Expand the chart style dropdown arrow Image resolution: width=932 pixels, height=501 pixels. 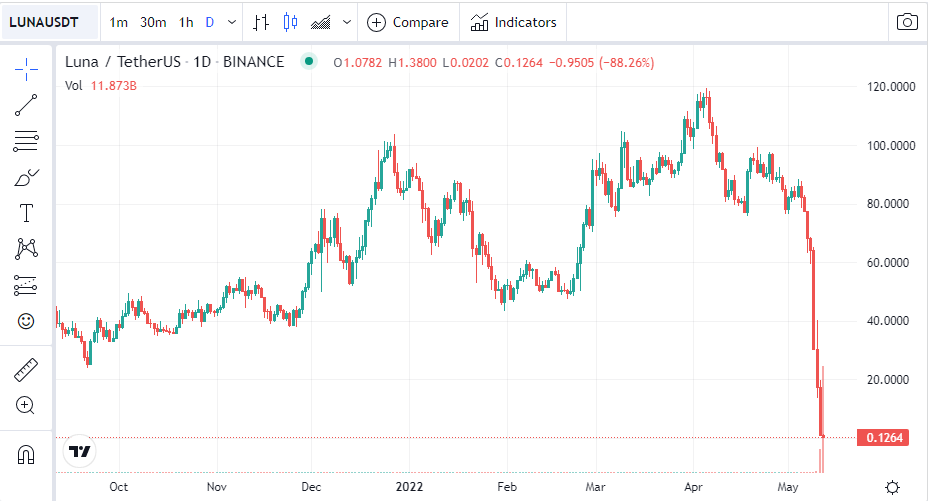[347, 23]
